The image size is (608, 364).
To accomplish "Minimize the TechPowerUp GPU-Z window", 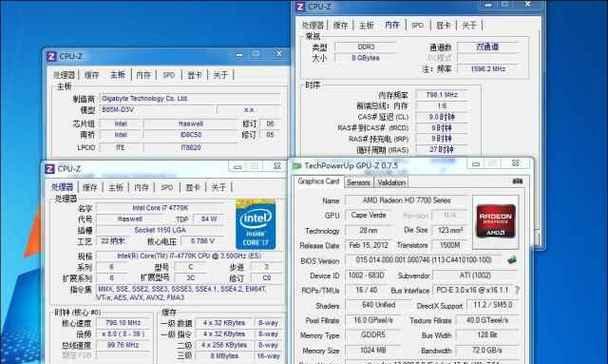I will click(476, 164).
